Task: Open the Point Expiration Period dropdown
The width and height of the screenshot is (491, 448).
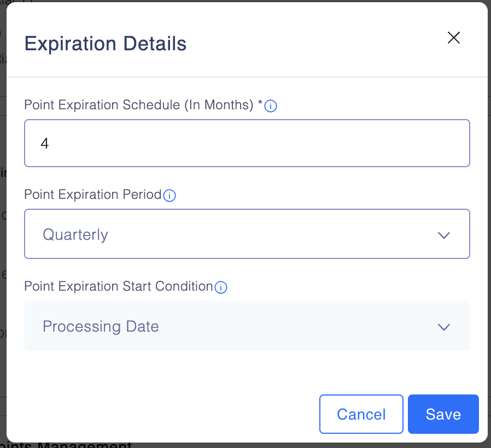Action: pyautogui.click(x=247, y=234)
